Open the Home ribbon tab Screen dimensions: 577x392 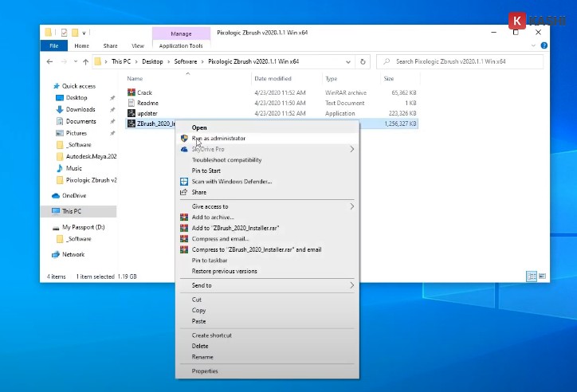point(82,45)
